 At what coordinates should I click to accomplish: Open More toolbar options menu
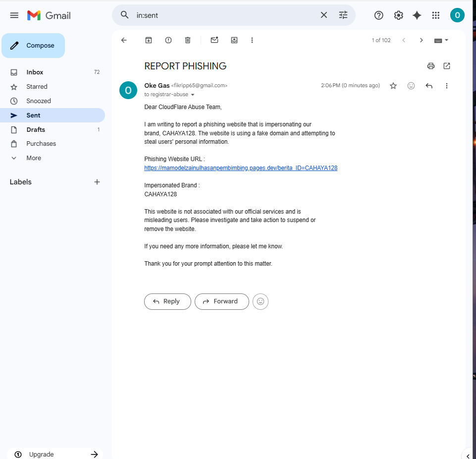tap(252, 40)
